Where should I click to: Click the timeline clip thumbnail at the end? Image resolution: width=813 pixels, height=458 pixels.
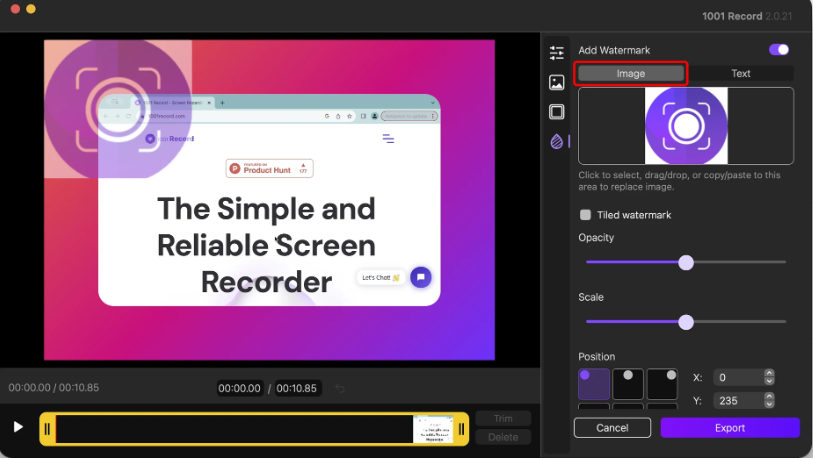click(x=432, y=429)
